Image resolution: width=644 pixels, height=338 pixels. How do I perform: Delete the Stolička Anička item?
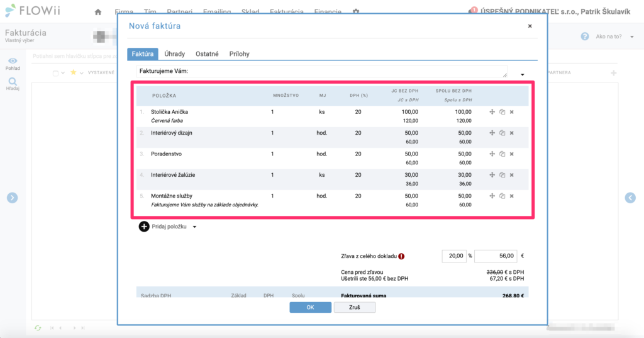tap(512, 112)
